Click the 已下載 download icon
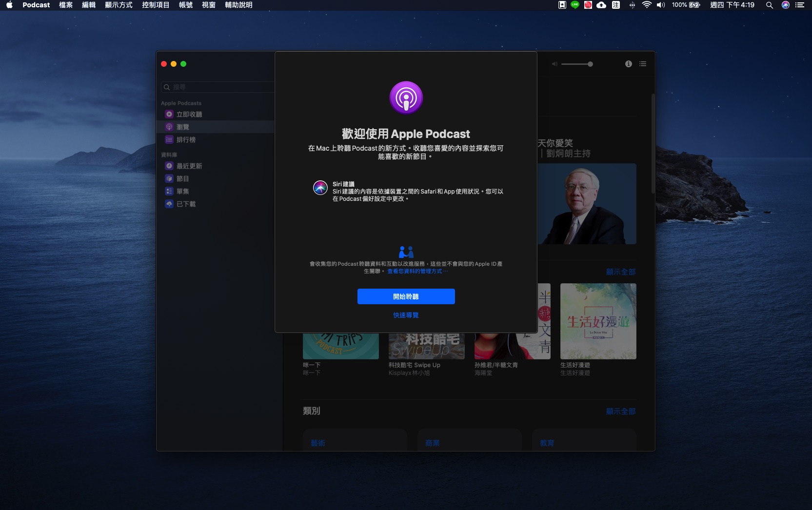812x510 pixels. [x=169, y=204]
